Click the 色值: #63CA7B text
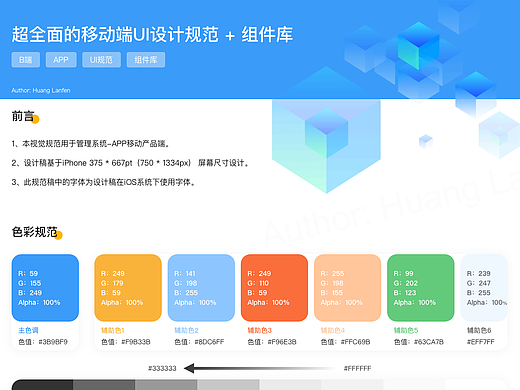 419,342
